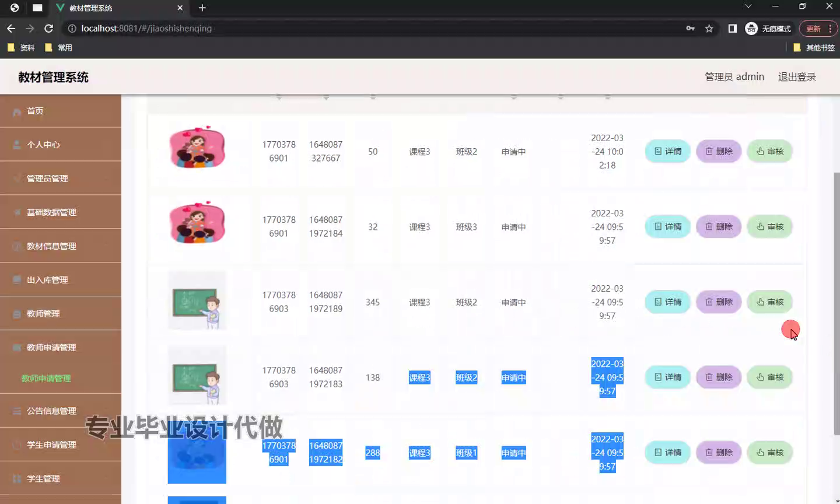840x504 pixels.
Task: Bookmark this page with star icon
Action: [x=709, y=28]
